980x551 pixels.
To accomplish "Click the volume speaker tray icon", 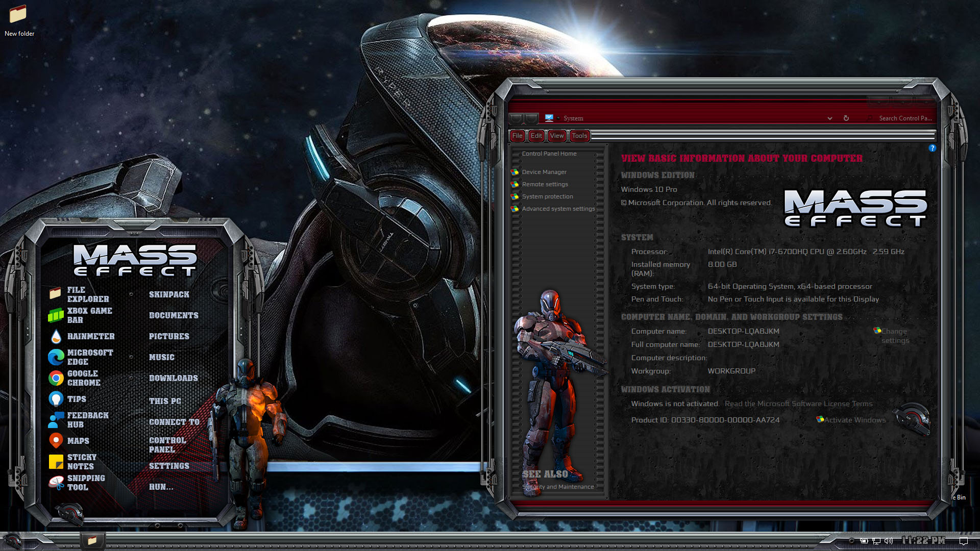I will click(889, 541).
